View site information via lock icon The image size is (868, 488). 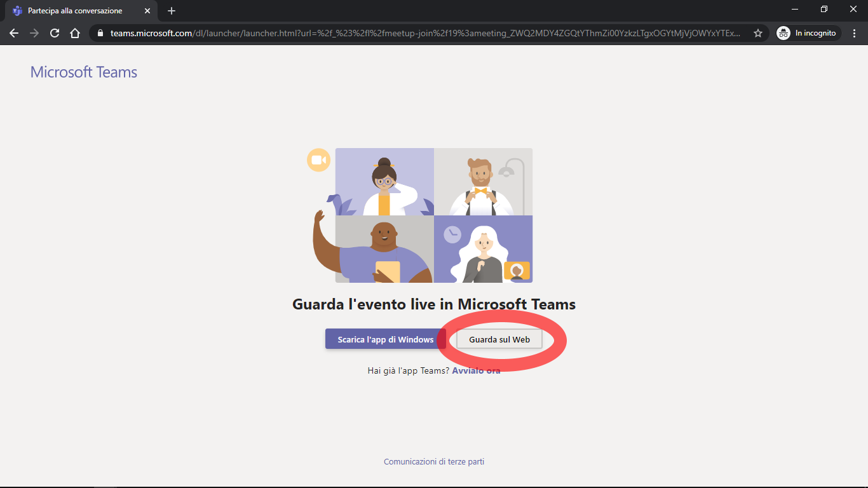tap(100, 33)
